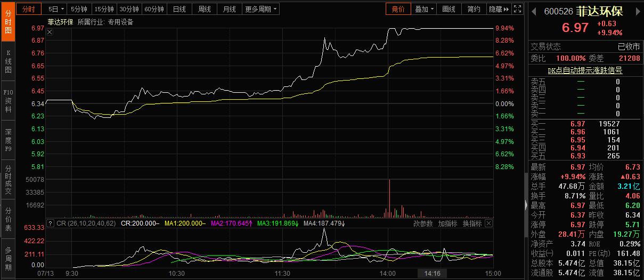Open the 分时成交 sidebar tab
This screenshot has width=644, height=280.
pyautogui.click(x=8, y=180)
